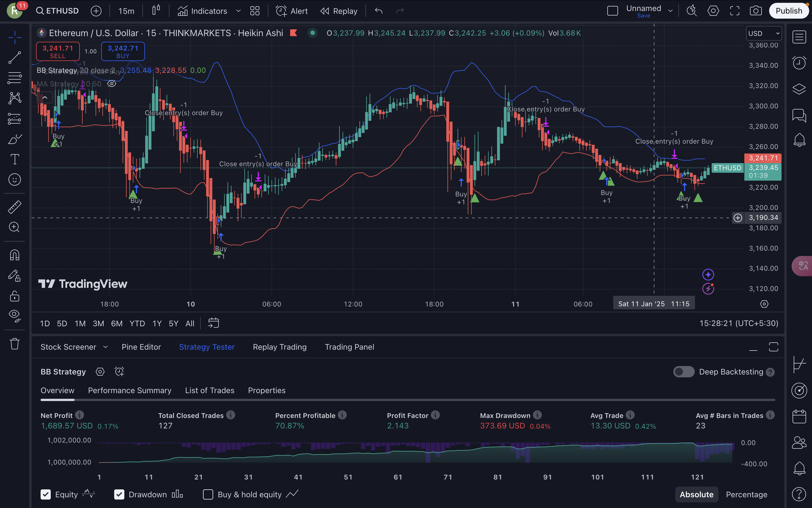Screen dimensions: 812x508
Task: Toggle lock all drawings
Action: click(x=14, y=296)
